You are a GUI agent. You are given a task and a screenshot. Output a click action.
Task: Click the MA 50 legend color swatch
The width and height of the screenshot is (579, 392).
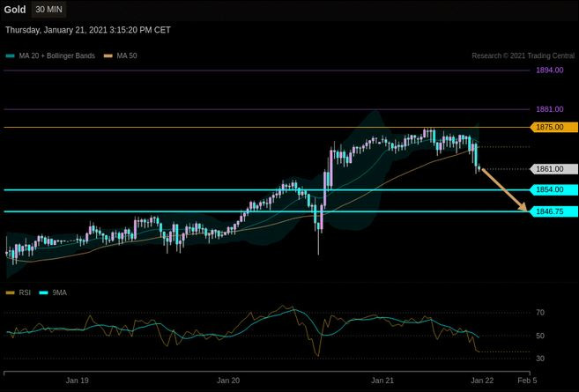108,56
